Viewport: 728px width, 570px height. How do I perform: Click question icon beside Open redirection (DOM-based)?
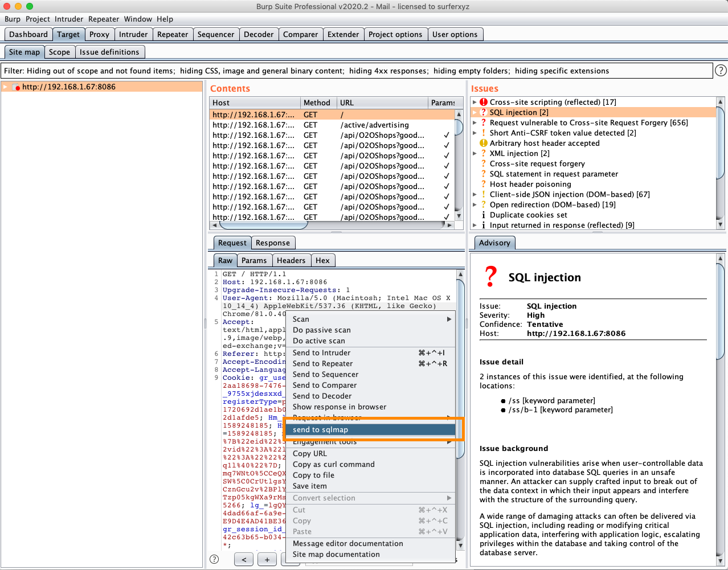click(484, 205)
